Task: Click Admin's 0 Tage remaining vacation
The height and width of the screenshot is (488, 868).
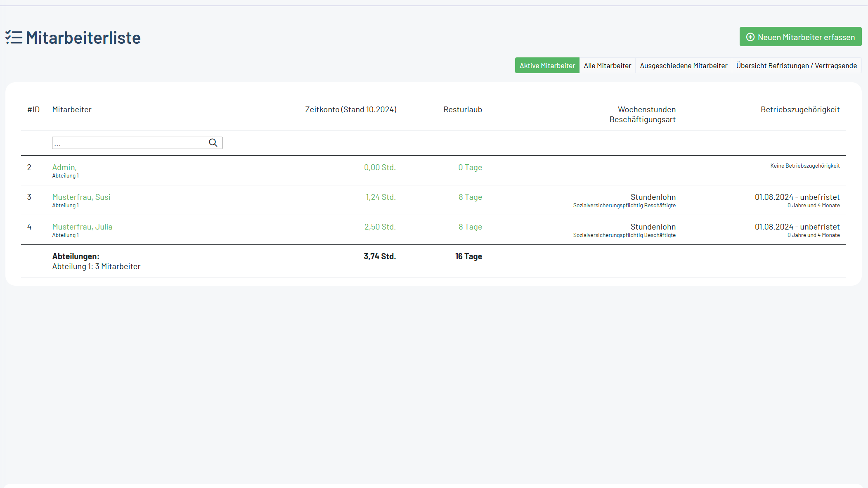Action: tap(470, 167)
